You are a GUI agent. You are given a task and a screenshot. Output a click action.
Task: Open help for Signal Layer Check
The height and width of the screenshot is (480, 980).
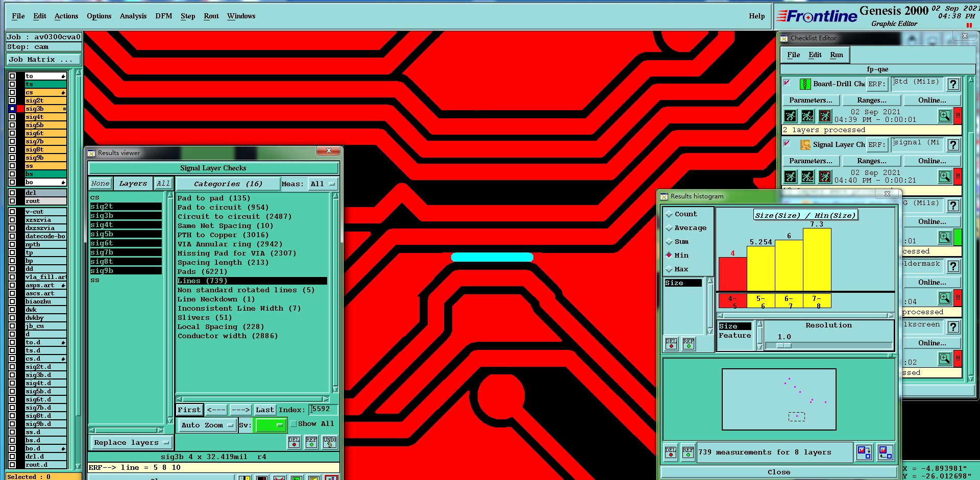pos(953,145)
